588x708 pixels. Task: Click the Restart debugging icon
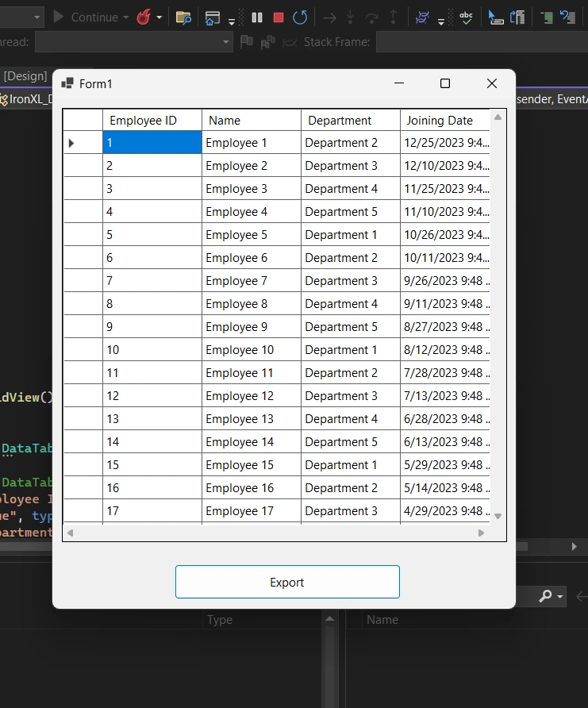click(x=299, y=17)
